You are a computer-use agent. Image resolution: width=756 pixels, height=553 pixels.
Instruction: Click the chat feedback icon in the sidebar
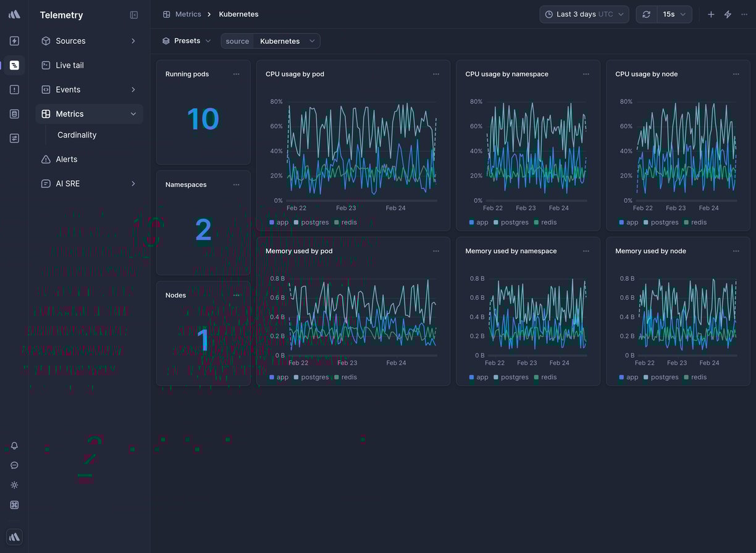coord(14,465)
